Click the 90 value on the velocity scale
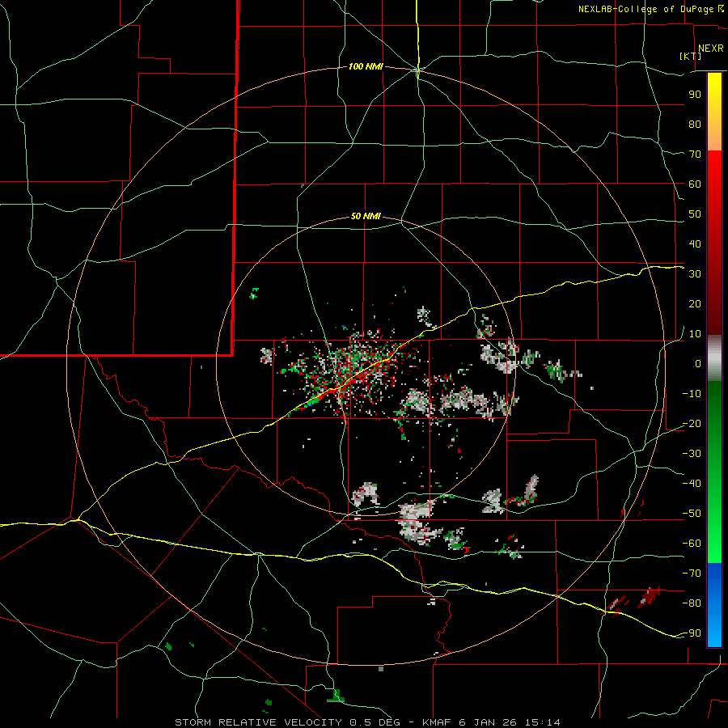The height and width of the screenshot is (728, 728). coord(695,95)
